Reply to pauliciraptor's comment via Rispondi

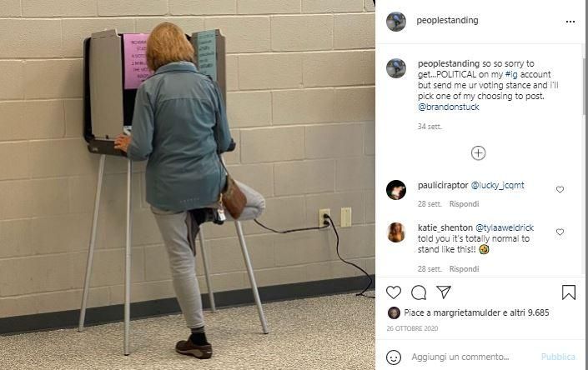click(464, 203)
